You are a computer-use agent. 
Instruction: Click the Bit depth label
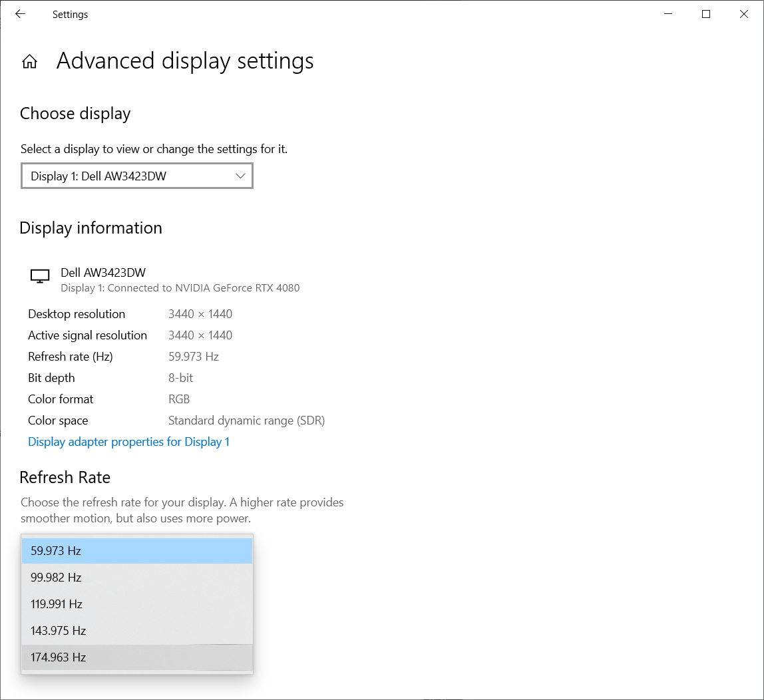(51, 378)
